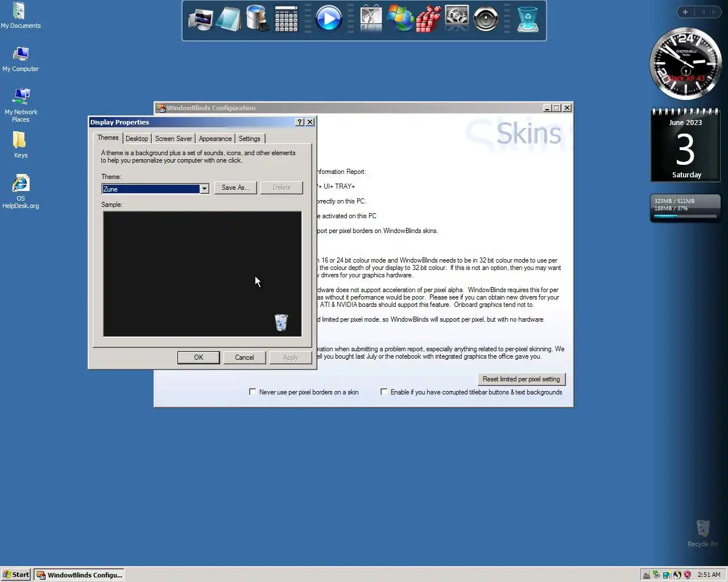Click the Zune theme name field
This screenshot has height=582, width=728.
click(151, 189)
